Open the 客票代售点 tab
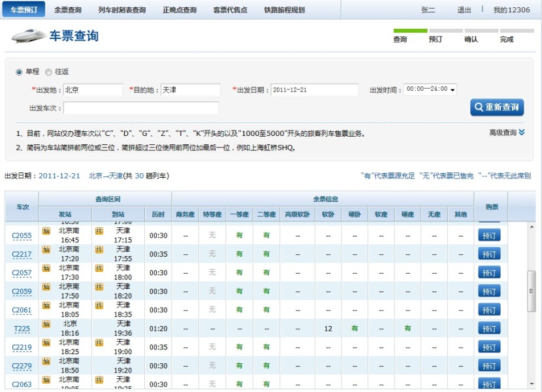Image resolution: width=542 pixels, height=392 pixels. (x=231, y=10)
